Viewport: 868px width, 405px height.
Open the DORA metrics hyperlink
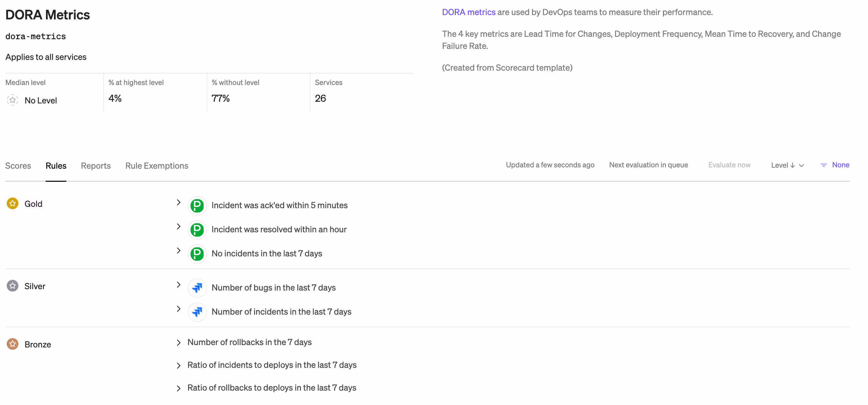pos(469,12)
